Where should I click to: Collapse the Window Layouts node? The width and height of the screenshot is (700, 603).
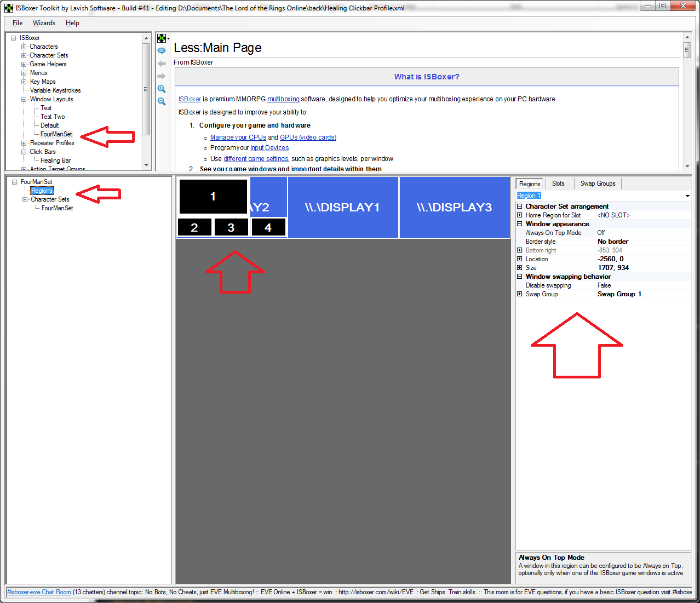(24, 99)
